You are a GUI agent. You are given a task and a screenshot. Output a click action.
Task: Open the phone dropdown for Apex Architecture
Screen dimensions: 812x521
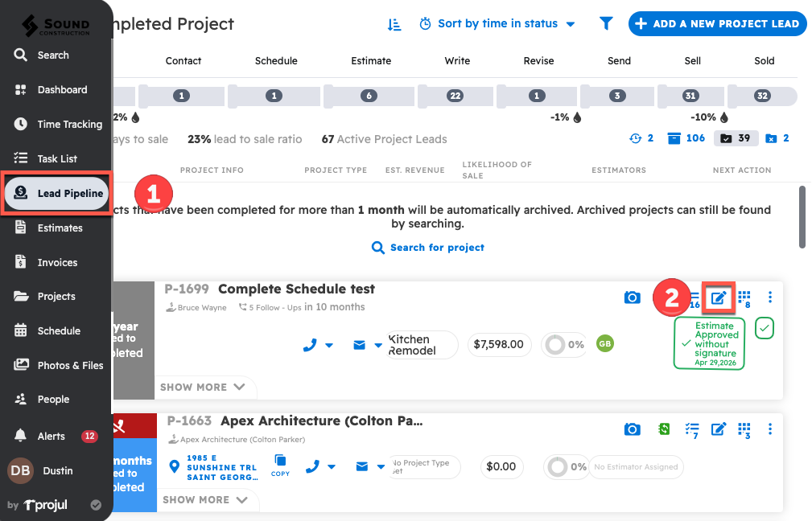pos(319,466)
